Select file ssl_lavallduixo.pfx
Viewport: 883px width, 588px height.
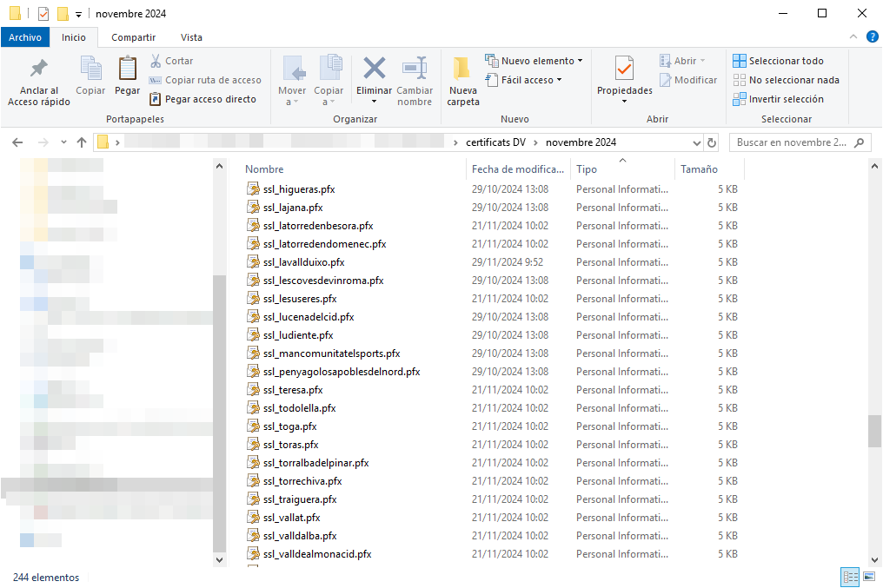click(303, 262)
